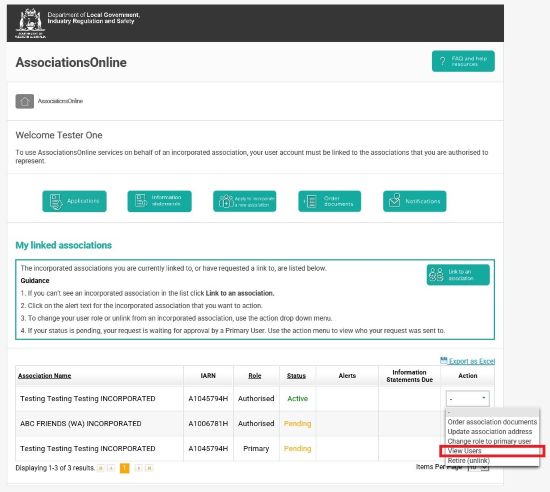Screen dimensions: 550x492
Task: Choose Update association address option
Action: click(490, 432)
